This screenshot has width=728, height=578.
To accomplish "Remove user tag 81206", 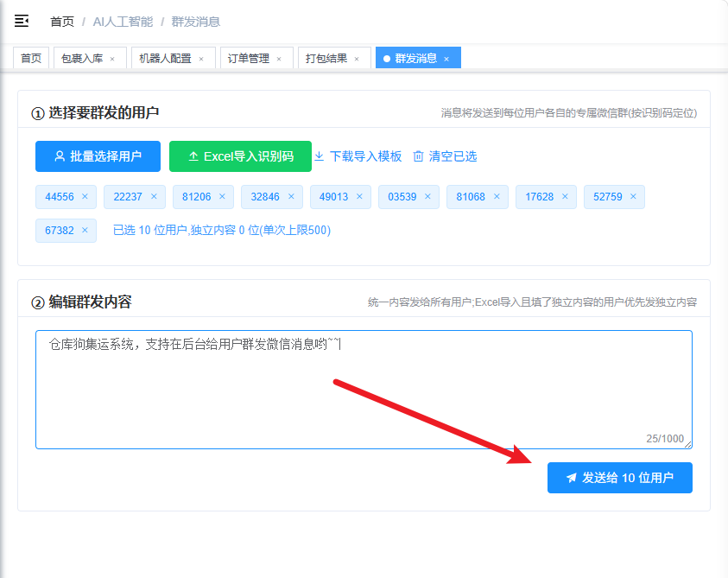I will click(223, 196).
